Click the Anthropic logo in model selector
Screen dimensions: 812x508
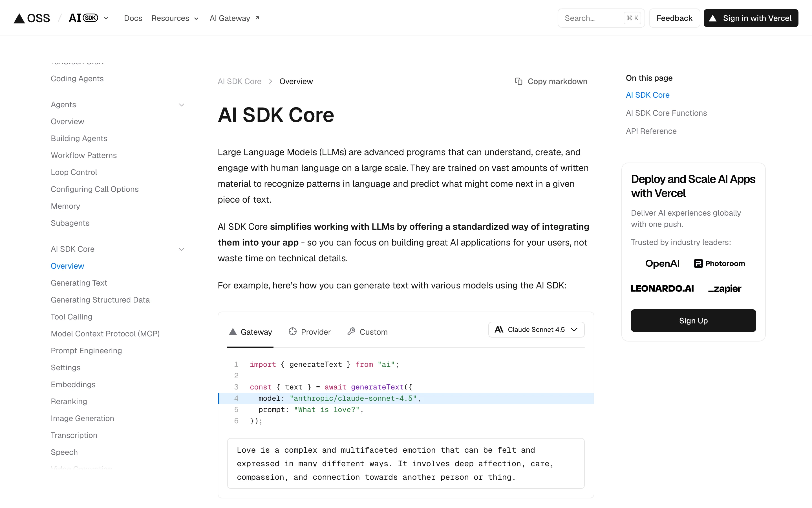click(499, 330)
